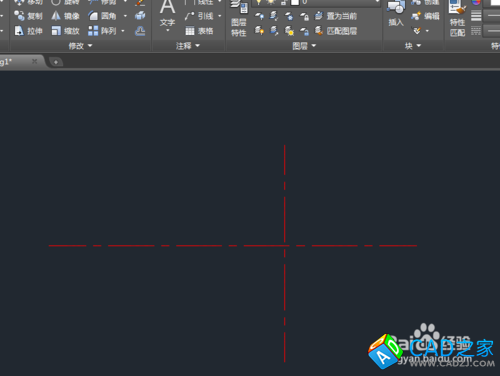
Task: Open the Edit Attributes dropdown arrow
Action: click(427, 31)
